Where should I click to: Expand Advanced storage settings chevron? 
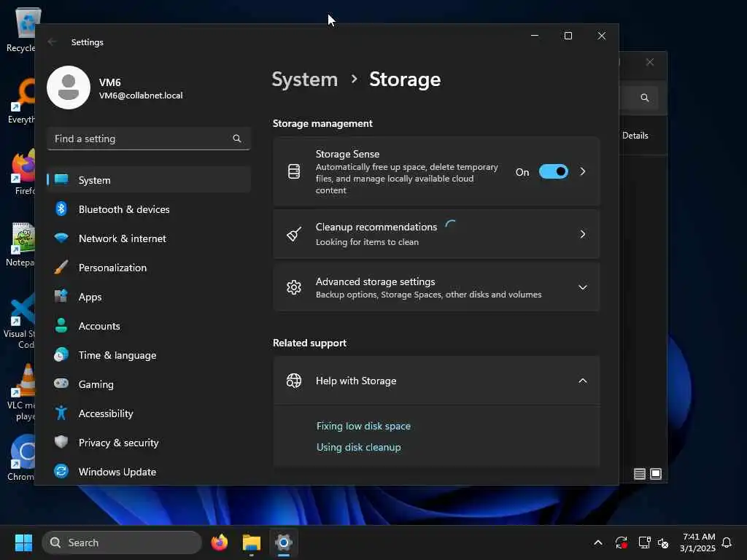pyautogui.click(x=583, y=287)
